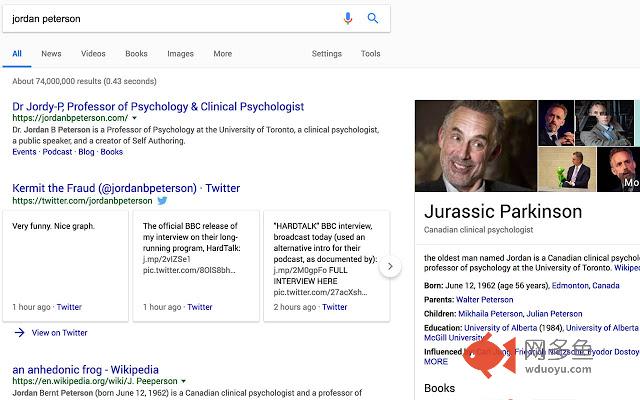Open search Settings
Screen dimensions: 640x400
click(x=327, y=53)
